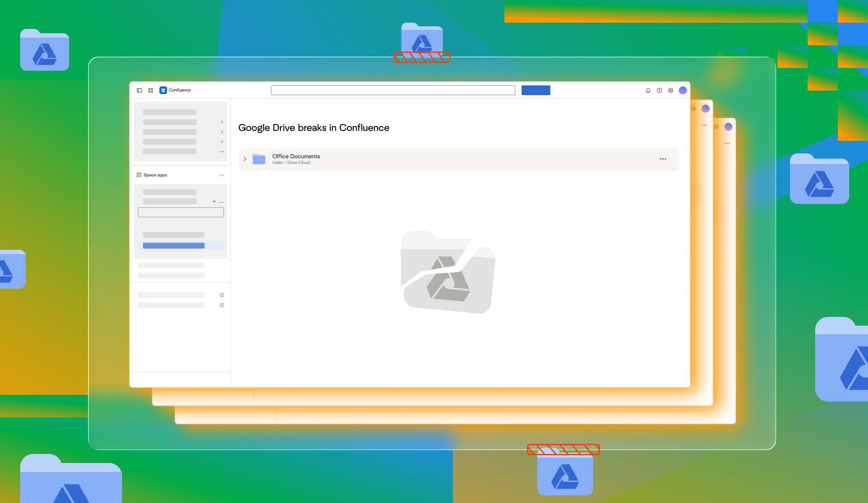Open the Atlassian app switcher grid icon
Image resolution: width=868 pixels, height=503 pixels.
[x=150, y=90]
